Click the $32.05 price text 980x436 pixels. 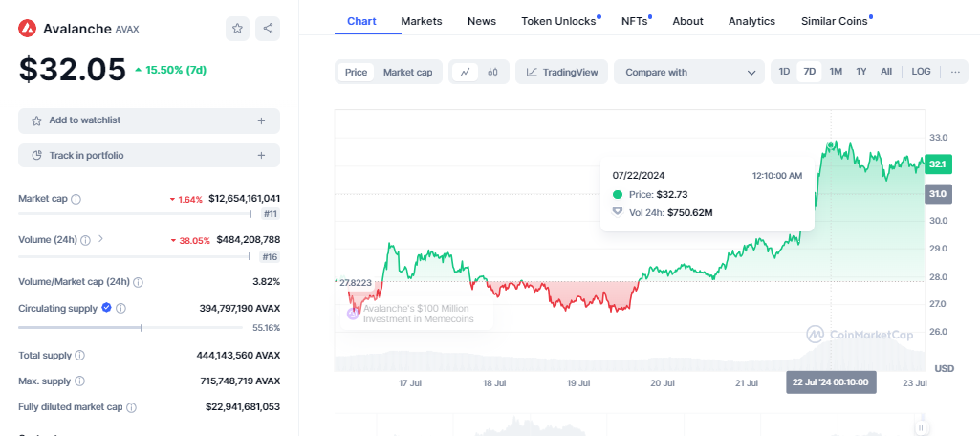[73, 70]
